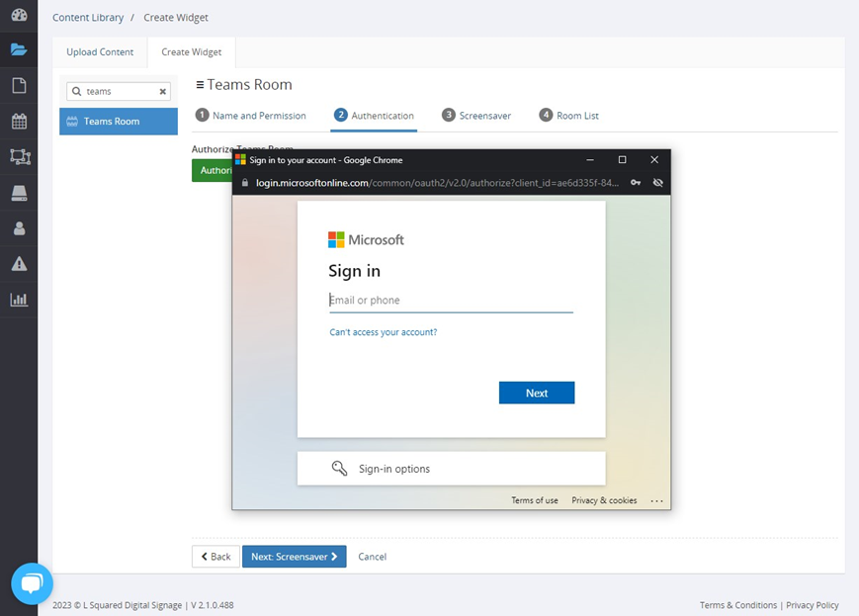This screenshot has height=616, width=859.
Task: Go to step 1 Name and Permission
Action: point(251,115)
